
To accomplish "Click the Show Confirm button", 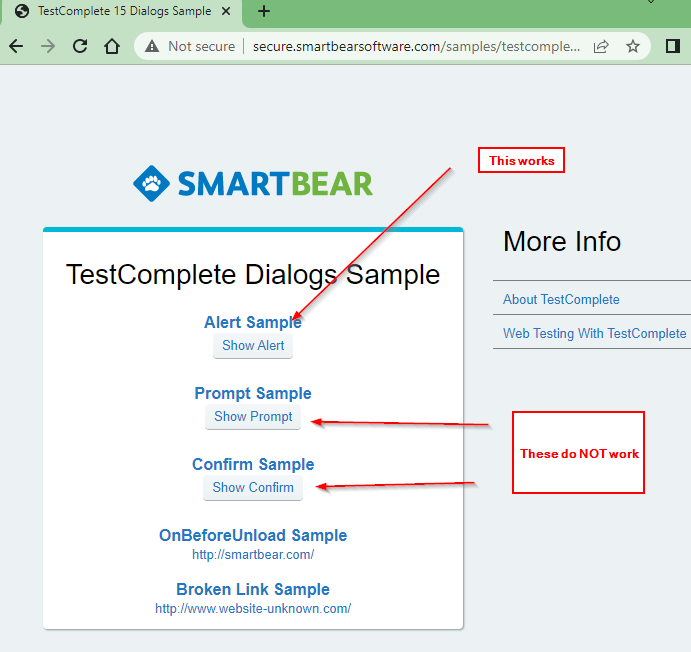I will [253, 487].
